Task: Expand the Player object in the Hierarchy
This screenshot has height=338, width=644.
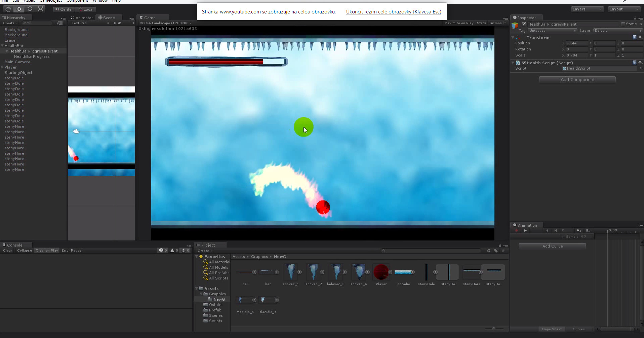Action: click(x=2, y=67)
